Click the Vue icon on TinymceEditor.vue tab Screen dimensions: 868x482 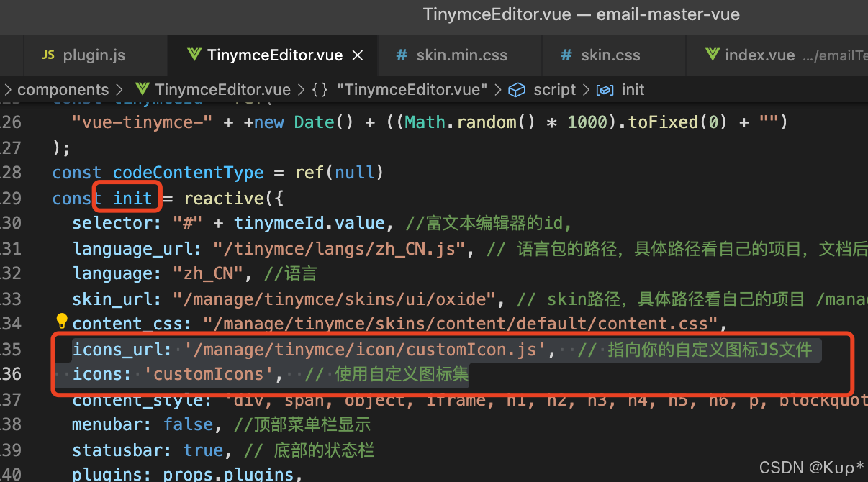(x=194, y=55)
